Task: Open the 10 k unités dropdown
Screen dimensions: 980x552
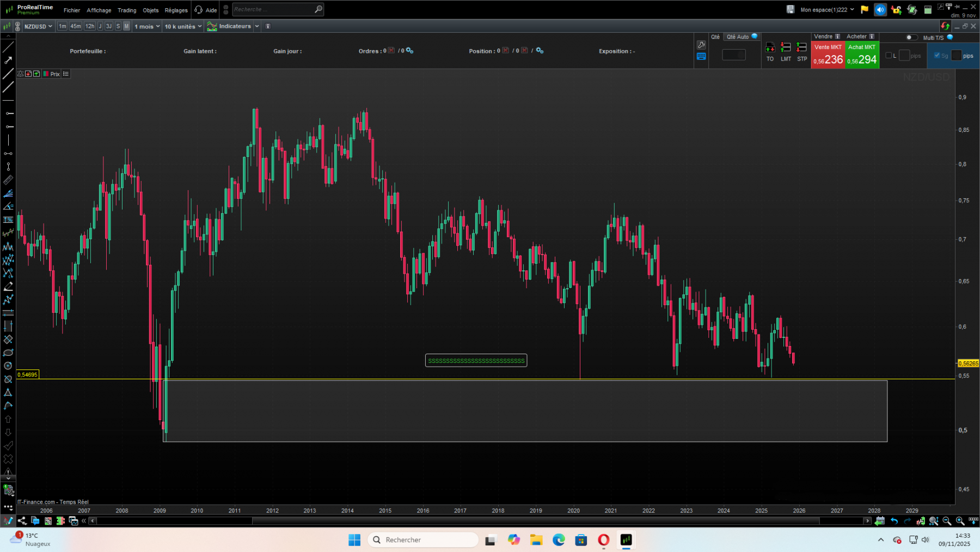Action: coord(182,26)
